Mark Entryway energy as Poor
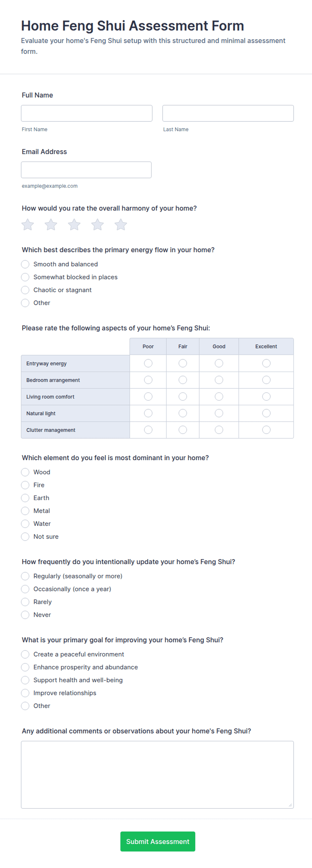Image resolution: width=312 pixels, height=868 pixels. point(148,363)
